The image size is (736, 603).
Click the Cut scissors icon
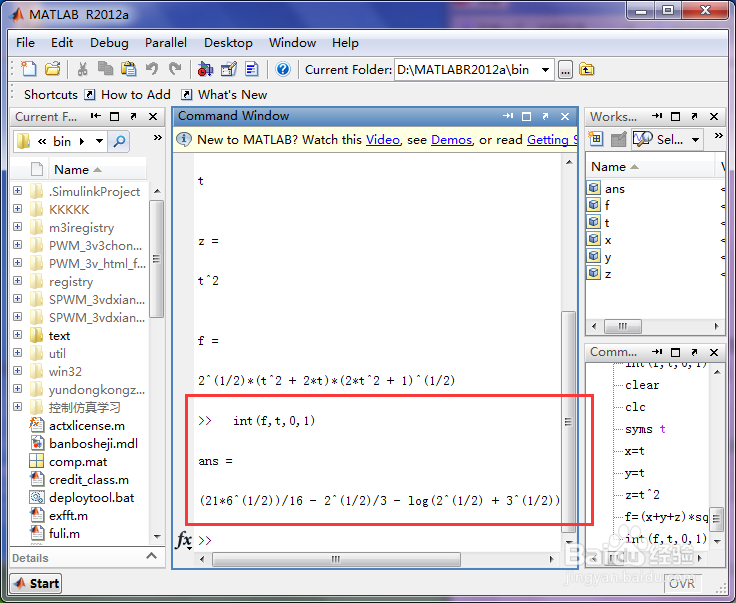coord(83,69)
